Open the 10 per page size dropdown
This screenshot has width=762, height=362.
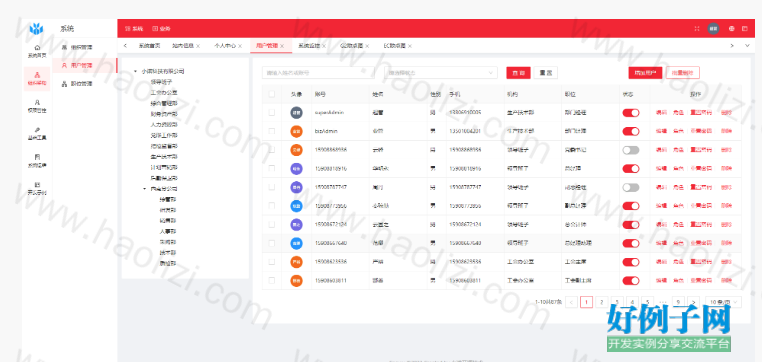click(x=724, y=302)
